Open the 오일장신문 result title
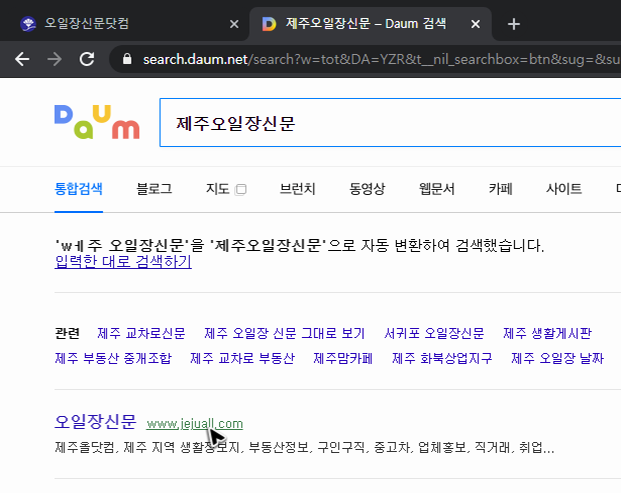The image size is (621, 493). tap(95, 422)
